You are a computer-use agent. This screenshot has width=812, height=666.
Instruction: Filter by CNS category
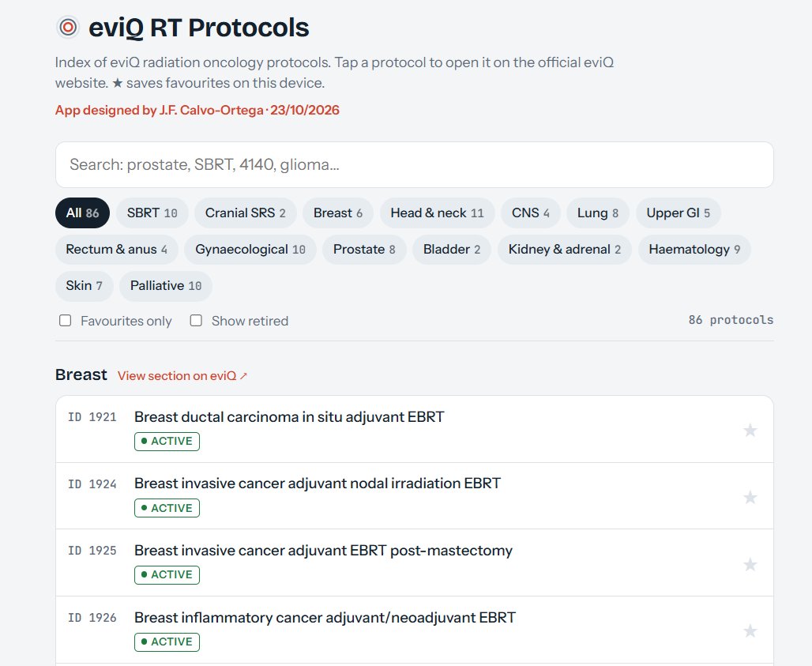(x=531, y=213)
